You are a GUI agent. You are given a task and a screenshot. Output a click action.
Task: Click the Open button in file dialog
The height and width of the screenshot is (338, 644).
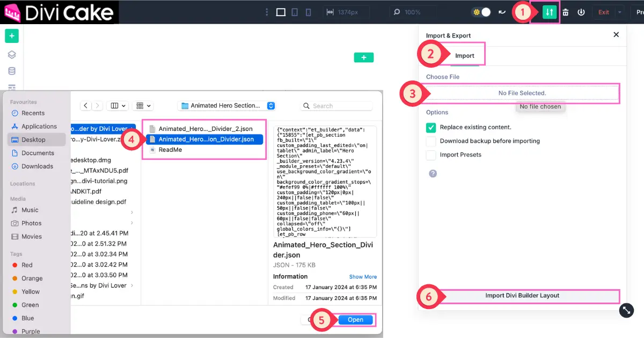[x=355, y=320]
